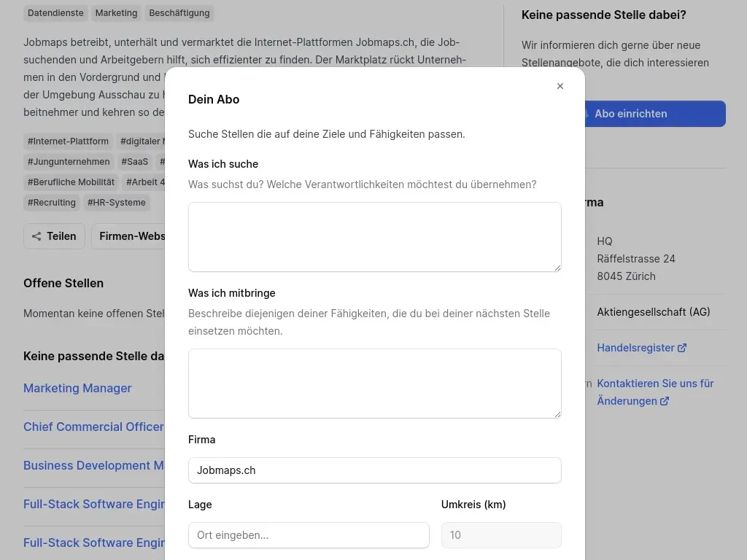Open the Marketing Manager job link
Viewport: 747px width, 560px height.
tap(77, 388)
